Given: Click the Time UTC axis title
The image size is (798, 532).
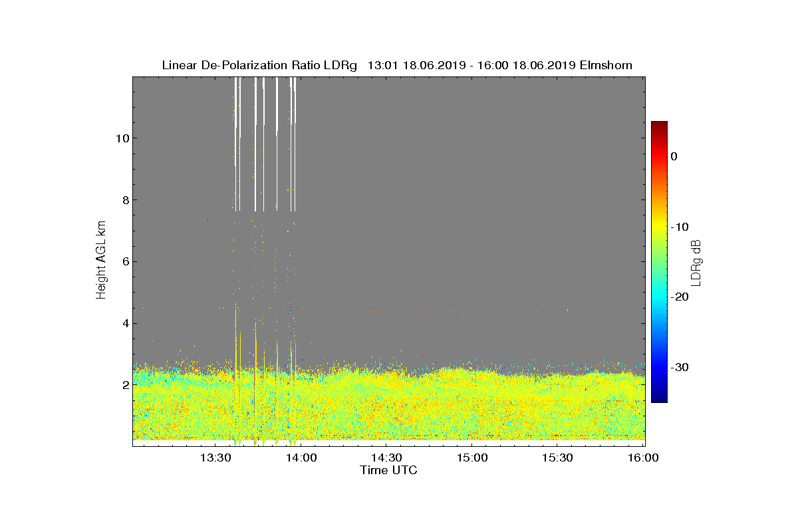Looking at the screenshot, I should tap(389, 470).
